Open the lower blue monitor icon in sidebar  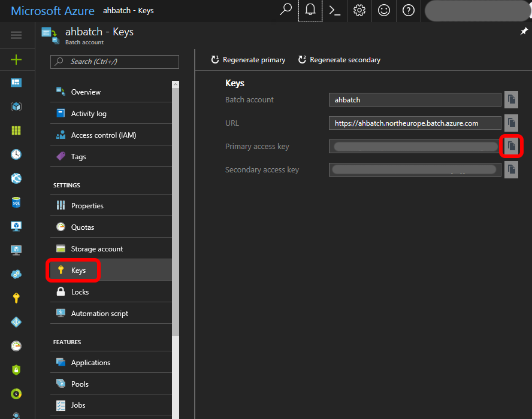(16, 250)
